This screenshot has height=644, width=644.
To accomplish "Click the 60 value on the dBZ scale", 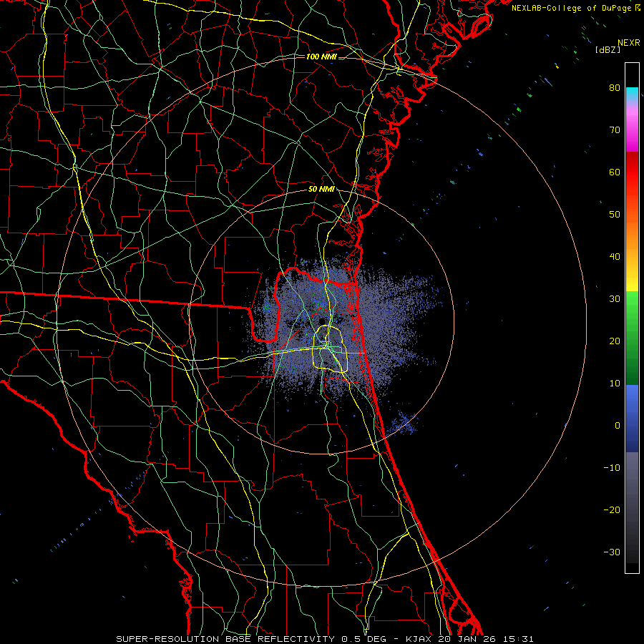I will (615, 172).
